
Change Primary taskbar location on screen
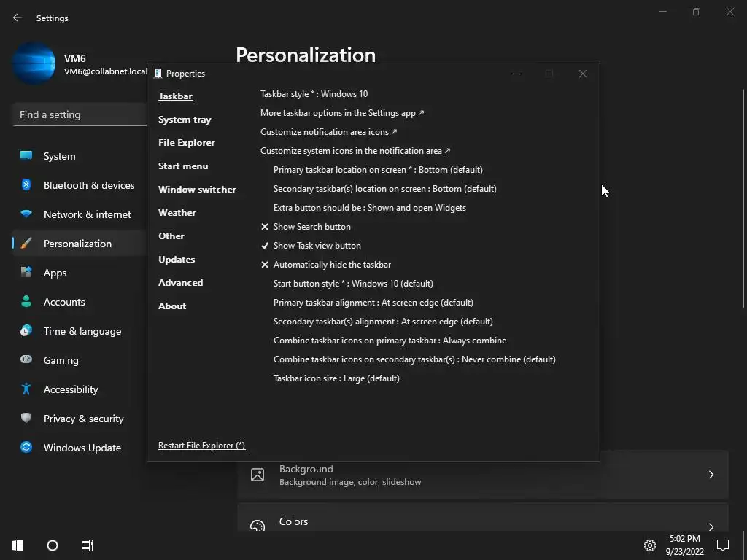(378, 170)
